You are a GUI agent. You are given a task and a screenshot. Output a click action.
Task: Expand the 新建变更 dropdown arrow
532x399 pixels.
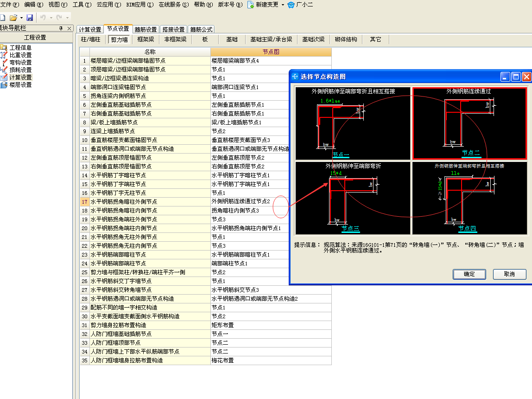[283, 5]
